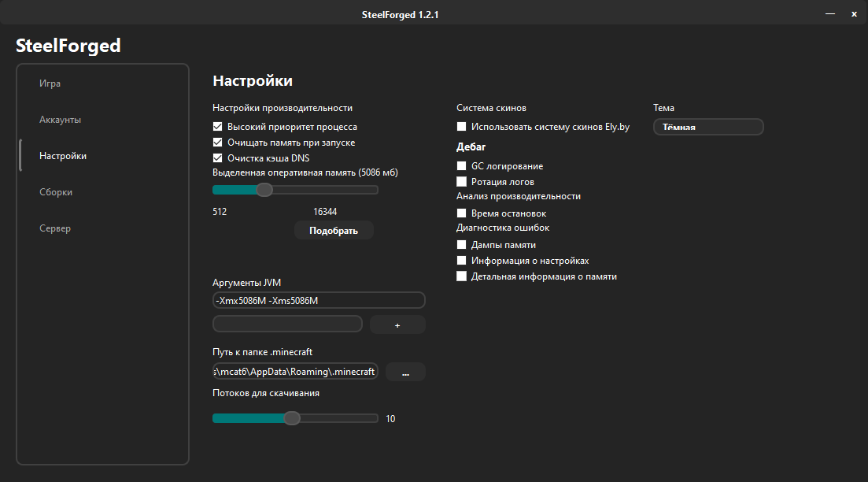The width and height of the screenshot is (868, 482).
Task: Switch to the Аккаунты section
Action: 60,120
